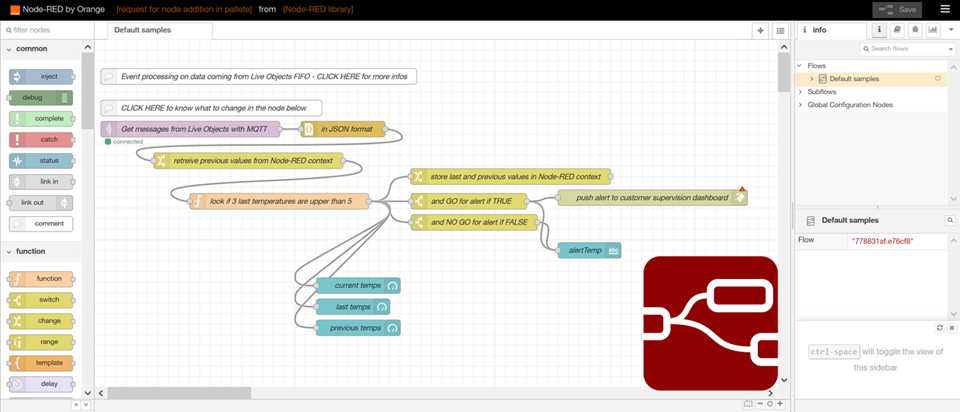Select the comment palette node
Screen dimensions: 960x412
click(x=41, y=223)
